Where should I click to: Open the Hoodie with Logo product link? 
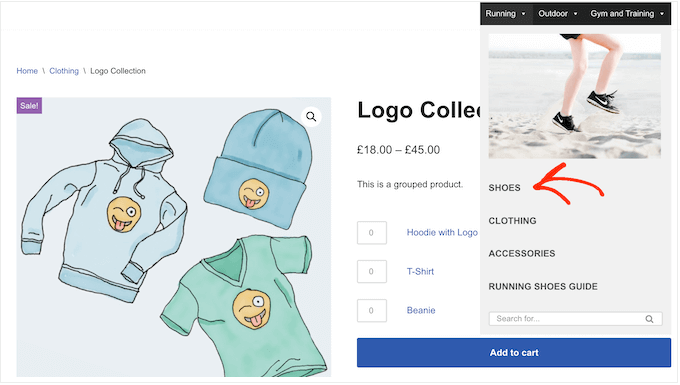442,232
